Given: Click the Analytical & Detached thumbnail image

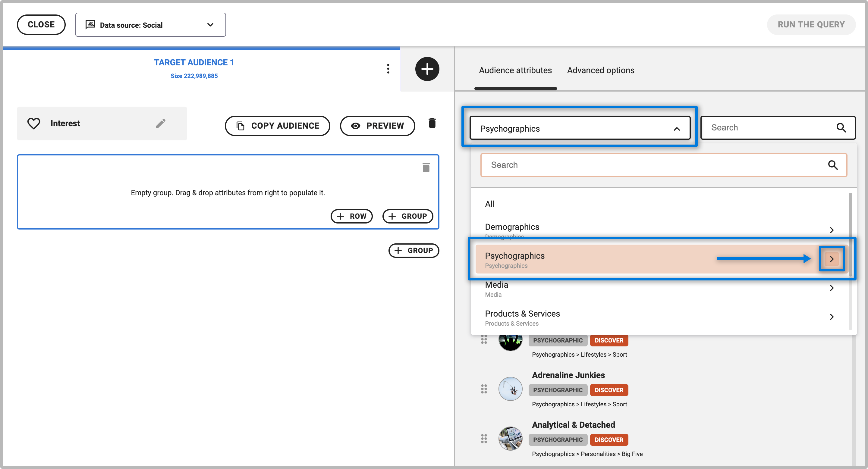Looking at the screenshot, I should [510, 438].
